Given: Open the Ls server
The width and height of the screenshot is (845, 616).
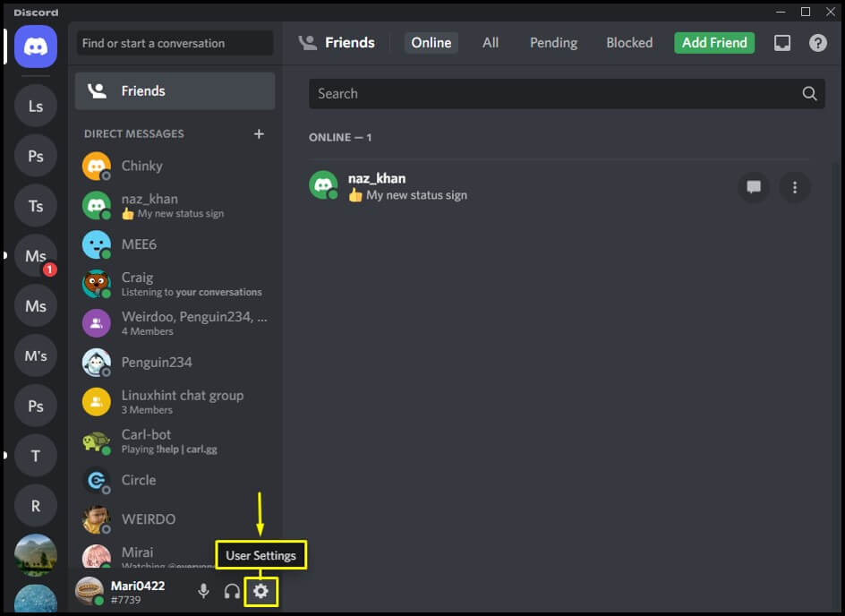Looking at the screenshot, I should 36,107.
